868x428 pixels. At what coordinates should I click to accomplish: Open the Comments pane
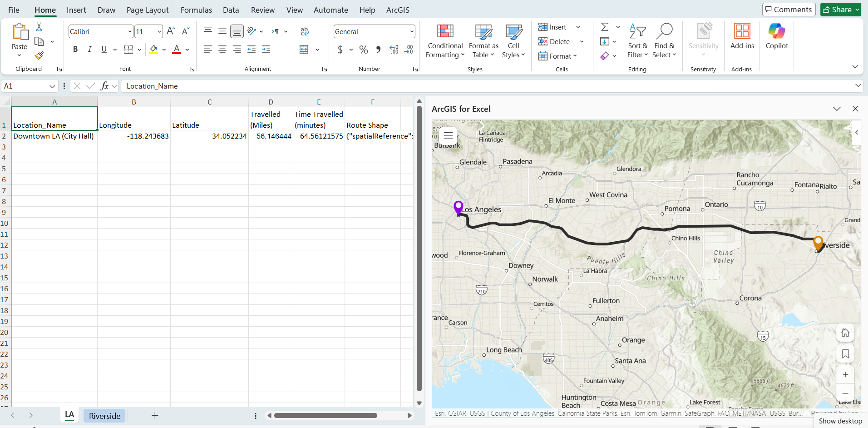[789, 10]
